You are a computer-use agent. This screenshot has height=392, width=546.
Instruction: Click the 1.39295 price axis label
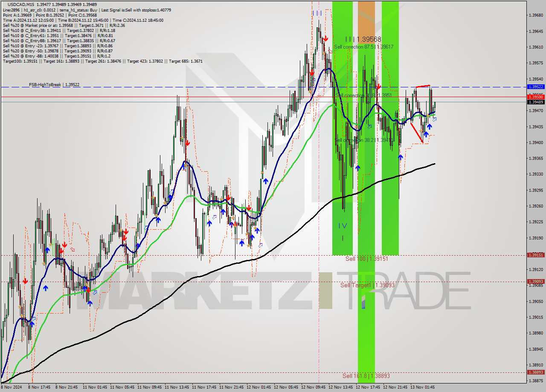tap(536, 190)
